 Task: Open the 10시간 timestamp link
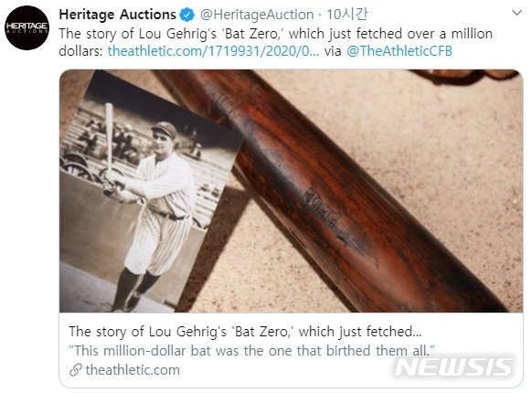(346, 15)
